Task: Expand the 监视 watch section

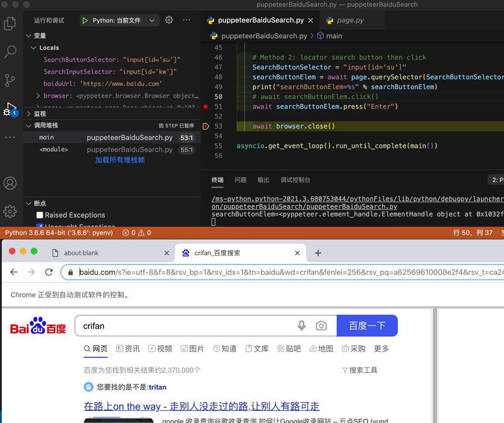Action: (28, 114)
